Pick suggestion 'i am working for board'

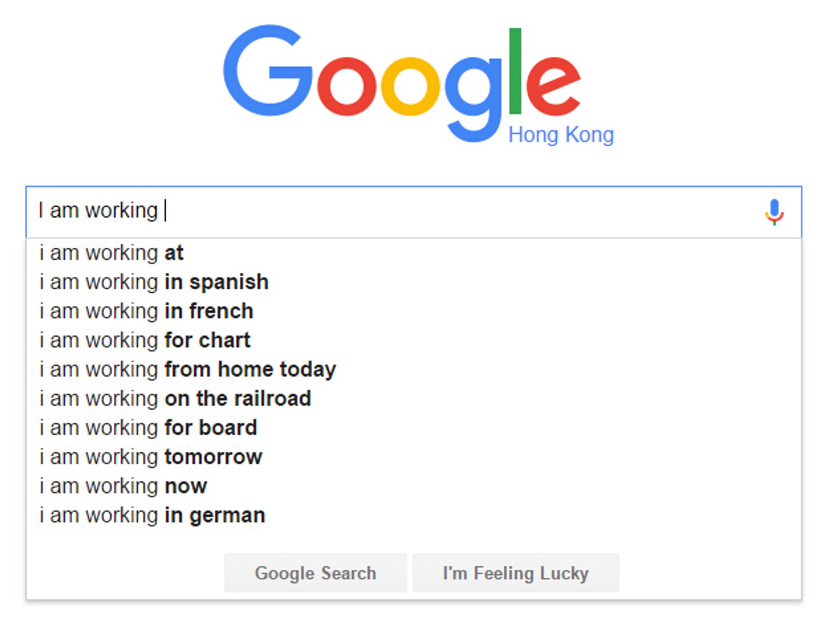coord(414,428)
